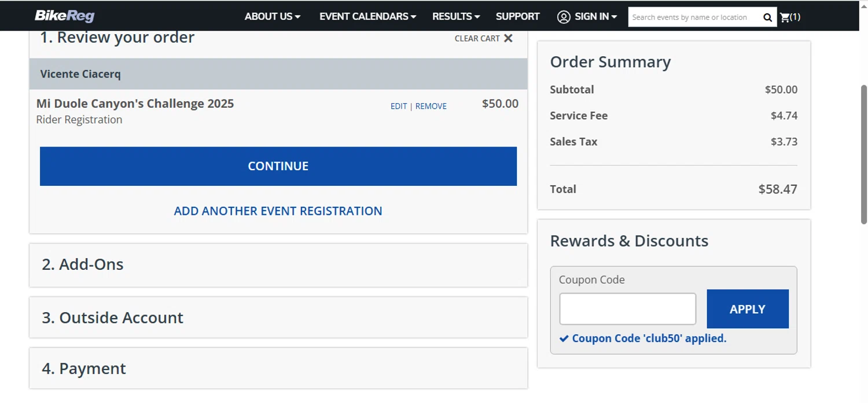Click the EDIT link for the registration
Image resolution: width=868 pixels, height=403 pixels.
point(399,106)
